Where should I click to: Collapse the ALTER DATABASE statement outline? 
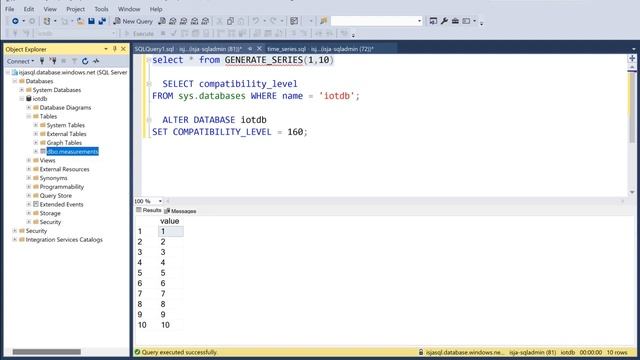point(149,120)
